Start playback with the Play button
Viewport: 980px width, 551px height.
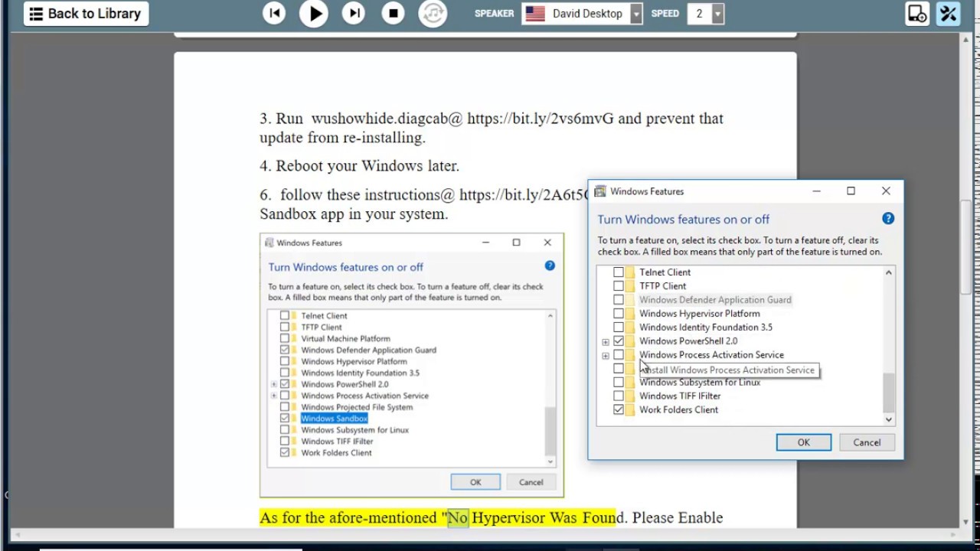tap(314, 13)
